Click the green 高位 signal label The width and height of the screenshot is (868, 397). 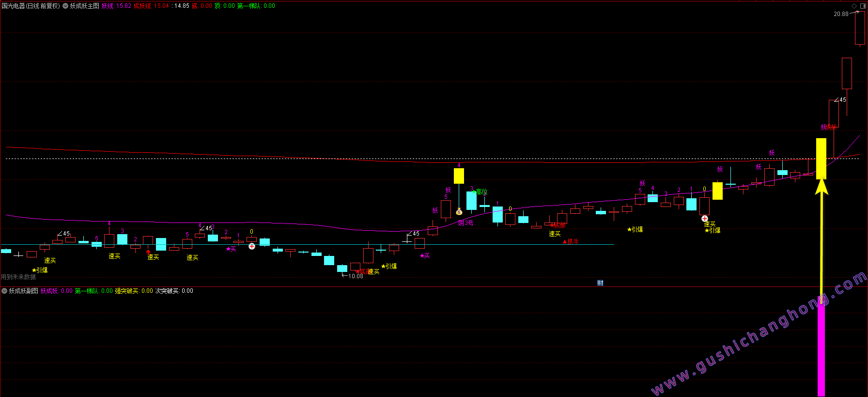tap(481, 192)
